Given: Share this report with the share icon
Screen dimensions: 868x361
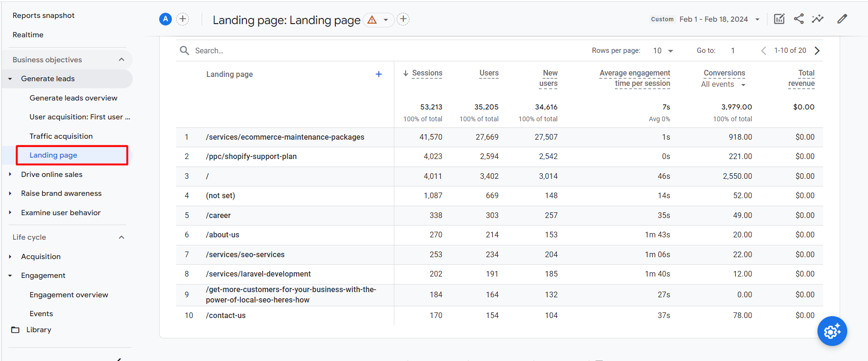Looking at the screenshot, I should tap(799, 19).
